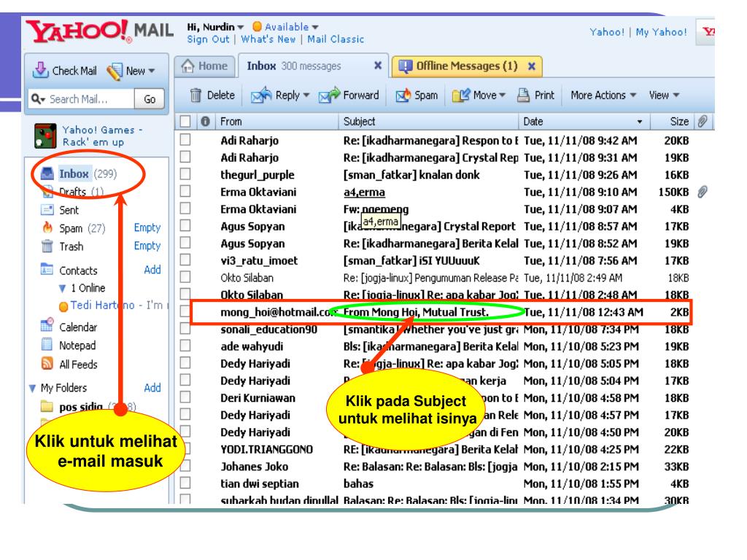Click Add next to Contacts
The width and height of the screenshot is (747, 560).
(x=152, y=270)
